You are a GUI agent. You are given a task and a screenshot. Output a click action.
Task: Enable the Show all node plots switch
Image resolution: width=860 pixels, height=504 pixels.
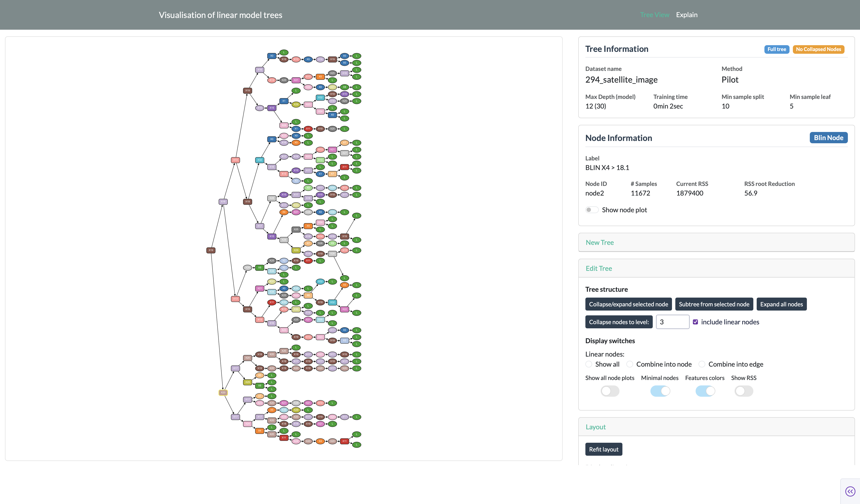[x=610, y=391]
